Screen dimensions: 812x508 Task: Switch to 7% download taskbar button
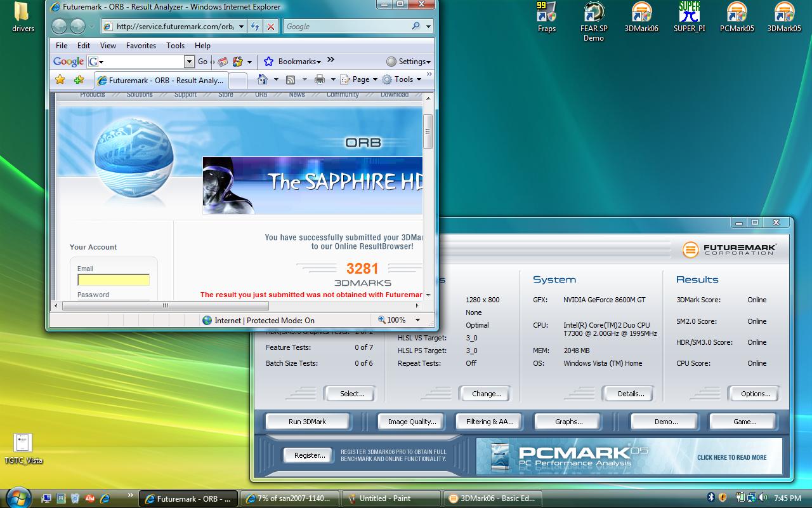[x=290, y=498]
